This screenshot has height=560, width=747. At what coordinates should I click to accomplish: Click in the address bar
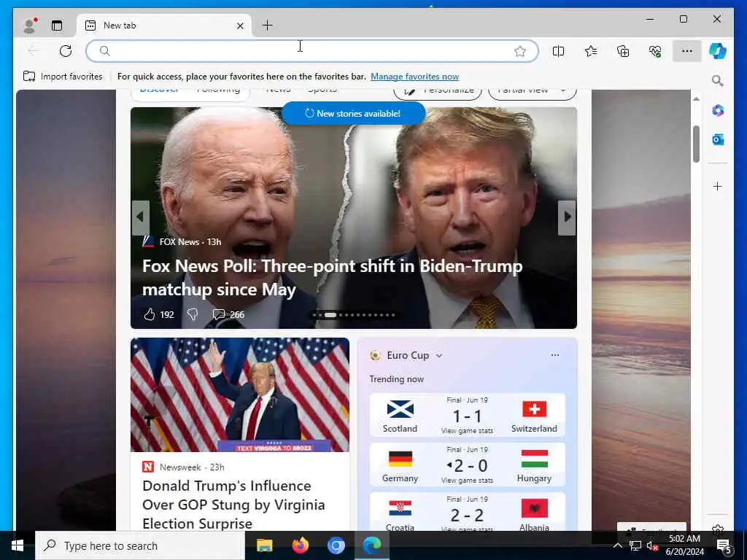coord(312,51)
